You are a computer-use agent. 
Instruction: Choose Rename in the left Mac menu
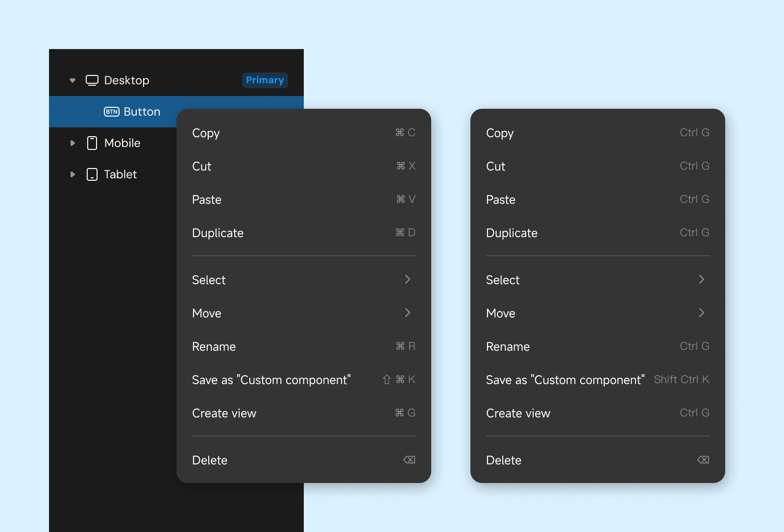coord(304,347)
